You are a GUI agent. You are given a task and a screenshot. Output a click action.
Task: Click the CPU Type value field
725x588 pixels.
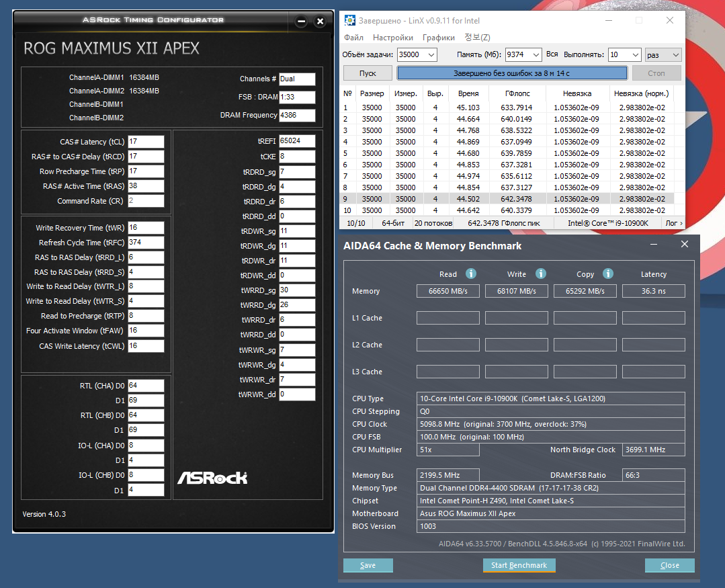551,398
